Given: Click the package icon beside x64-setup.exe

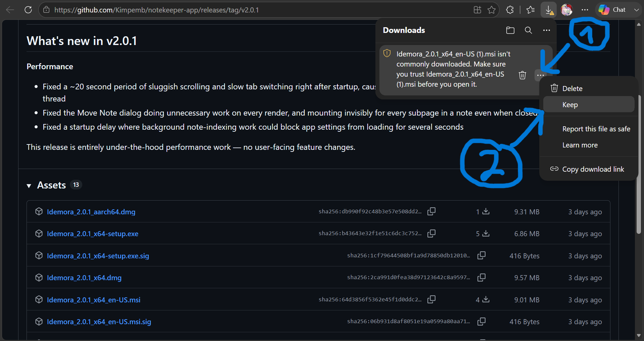Looking at the screenshot, I should (39, 233).
